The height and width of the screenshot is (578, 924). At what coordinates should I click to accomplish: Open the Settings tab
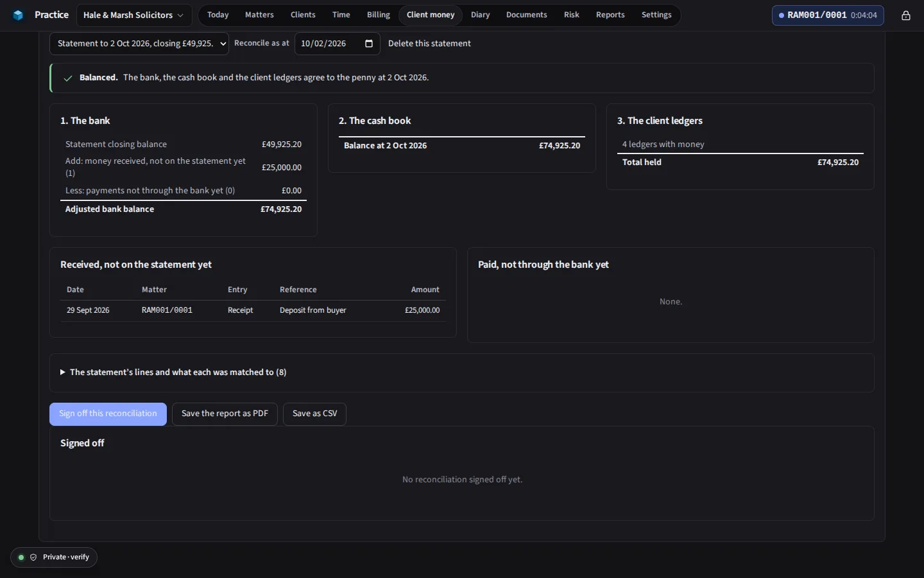pyautogui.click(x=656, y=15)
